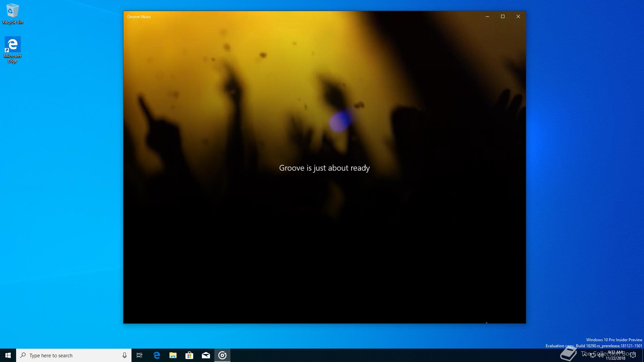Screen dimensions: 644x362
Task: Maximize the Groove Music window
Action: click(503, 16)
